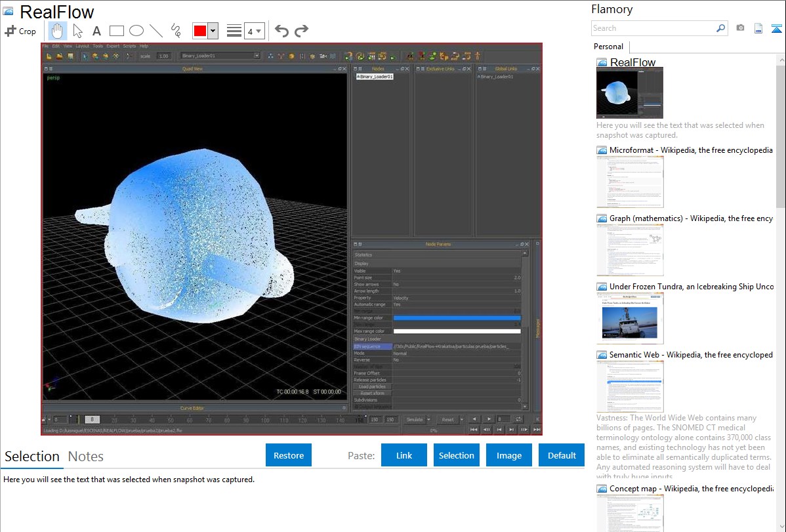Screen dimensions: 786x532
Task: Click the Paste Image button
Action: (x=508, y=455)
